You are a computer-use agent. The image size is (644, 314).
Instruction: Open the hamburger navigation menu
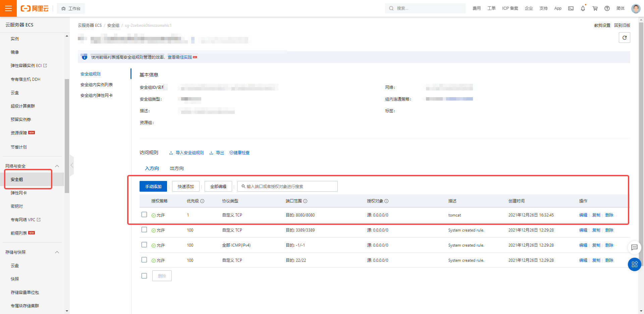coord(8,8)
